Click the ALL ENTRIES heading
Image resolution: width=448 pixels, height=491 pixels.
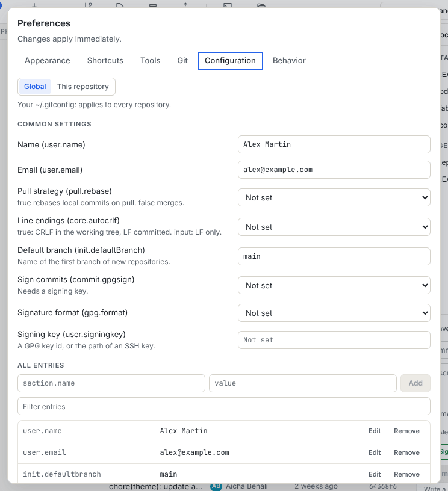click(x=41, y=365)
